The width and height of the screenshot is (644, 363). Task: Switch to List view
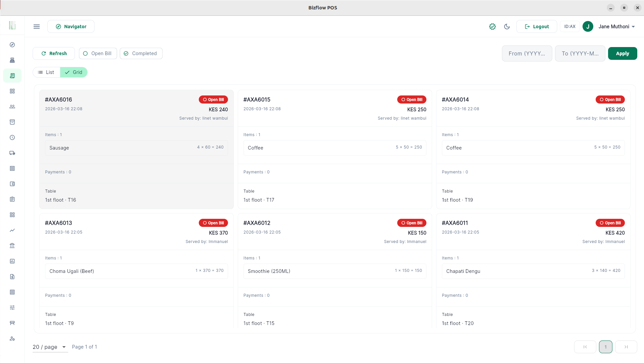pos(46,72)
